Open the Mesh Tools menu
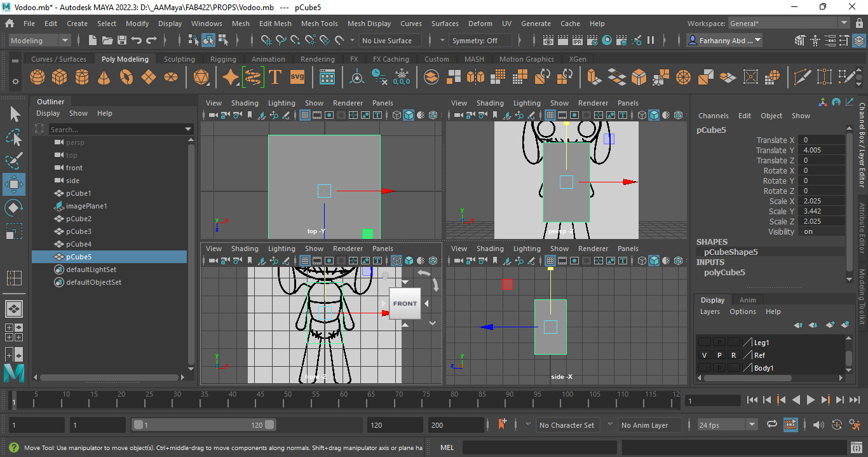Screen dimensions: 868x457 pyautogui.click(x=319, y=24)
